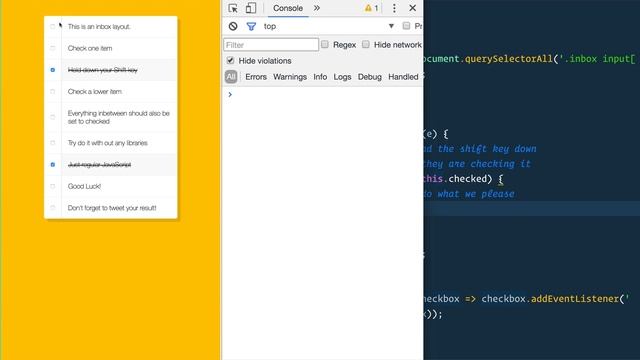Toggle the console filter funnel icon
This screenshot has width=640, height=360.
tap(251, 27)
